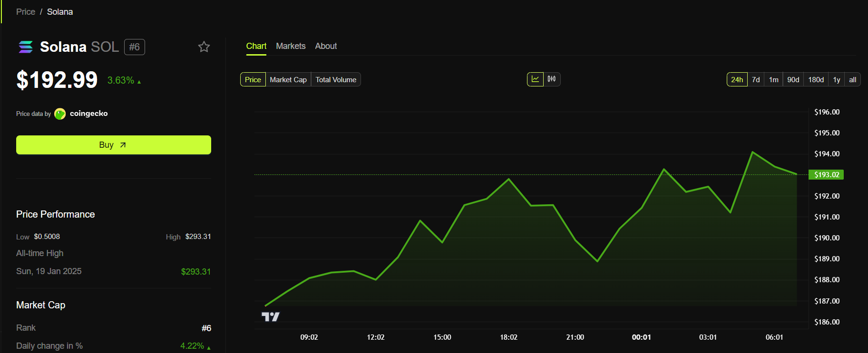Click the Daily change 4.22% value
The width and height of the screenshot is (868, 353).
tap(192, 346)
